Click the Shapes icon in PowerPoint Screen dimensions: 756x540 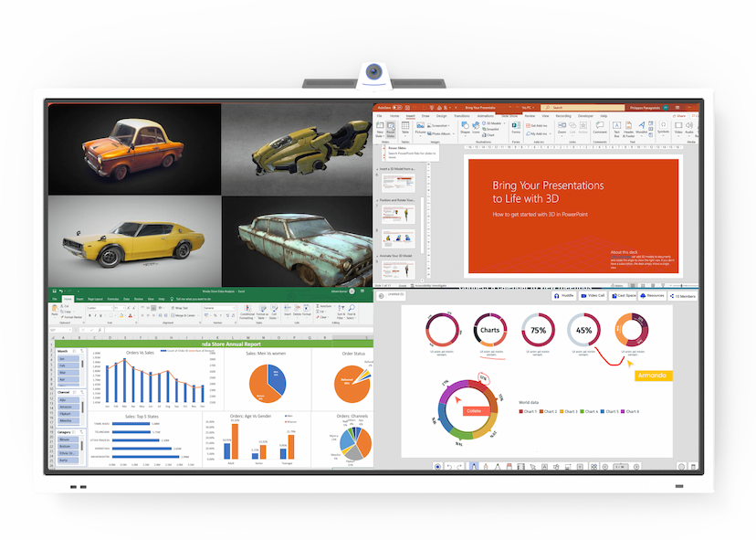coord(464,132)
